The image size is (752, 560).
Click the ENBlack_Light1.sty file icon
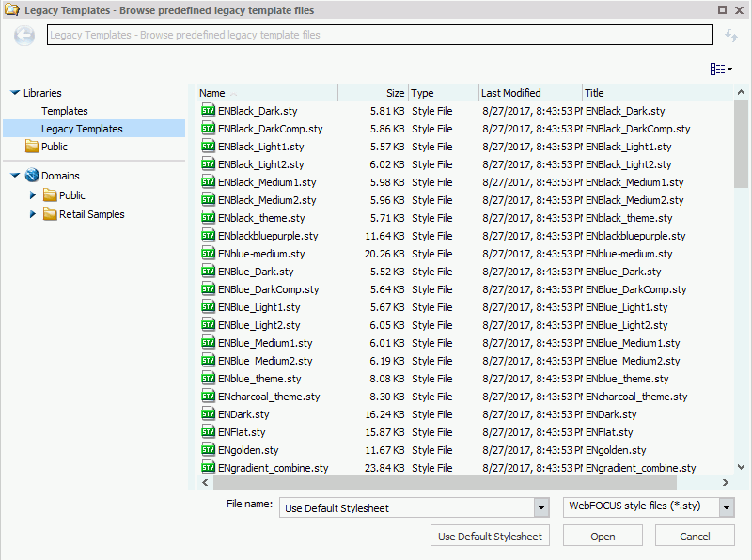click(x=208, y=147)
